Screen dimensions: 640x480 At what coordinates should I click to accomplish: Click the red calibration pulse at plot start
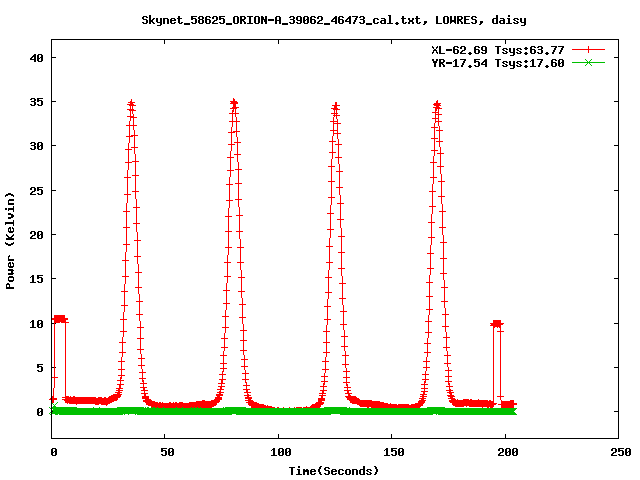coord(60,319)
